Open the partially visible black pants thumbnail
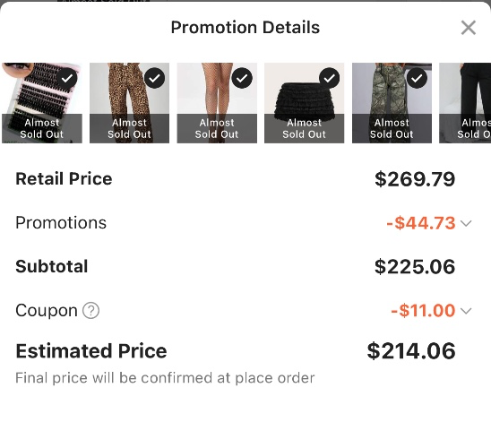This screenshot has height=448, width=491. click(x=465, y=103)
